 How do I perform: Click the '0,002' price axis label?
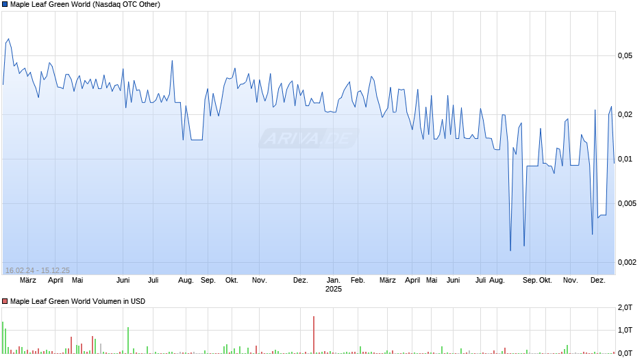coord(627,262)
